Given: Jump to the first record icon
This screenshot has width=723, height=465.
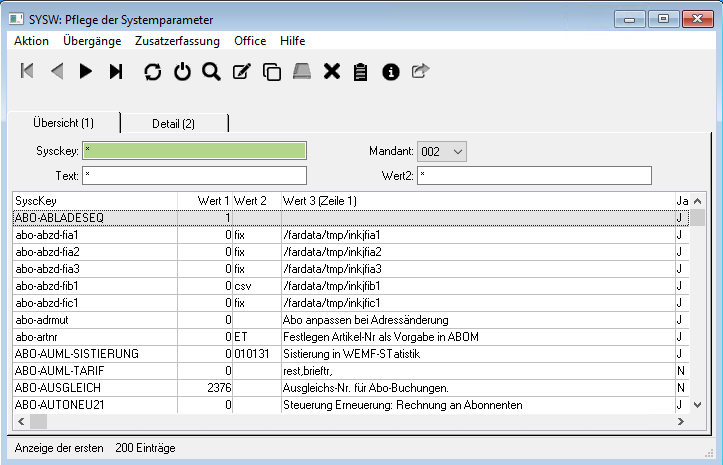Looking at the screenshot, I should tap(27, 71).
